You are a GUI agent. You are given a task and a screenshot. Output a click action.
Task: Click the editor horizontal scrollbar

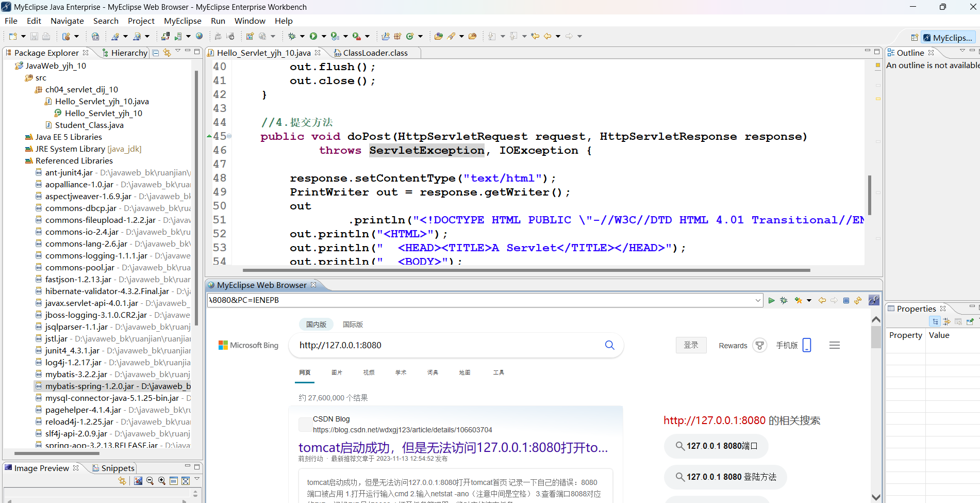coord(526,270)
